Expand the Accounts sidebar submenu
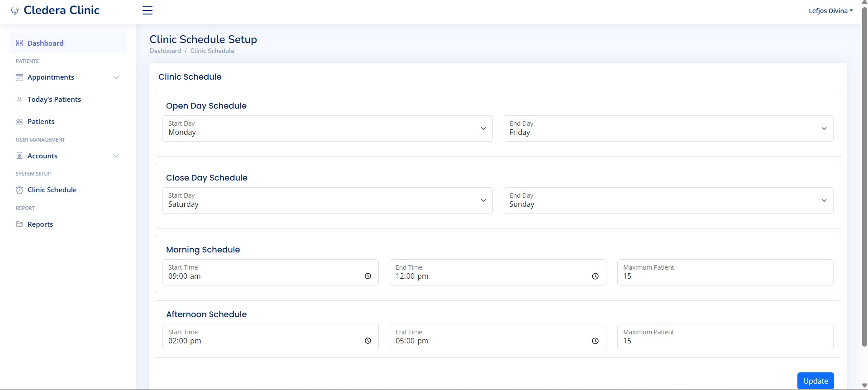868x390 pixels. 116,156
